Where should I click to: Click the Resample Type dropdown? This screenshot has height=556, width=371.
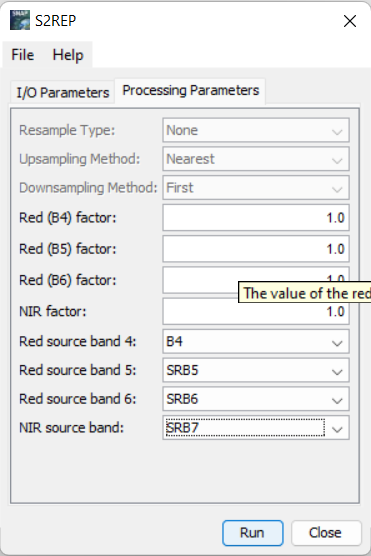(x=256, y=130)
